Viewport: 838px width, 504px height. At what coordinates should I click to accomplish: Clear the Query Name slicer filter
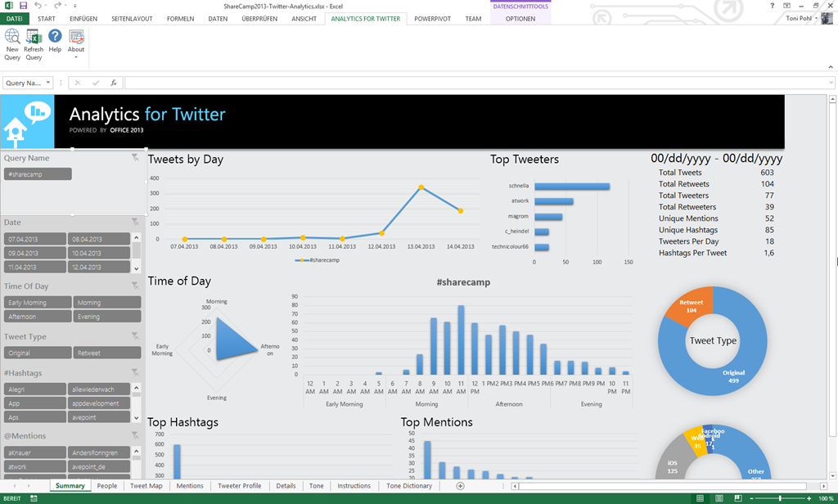tap(135, 158)
